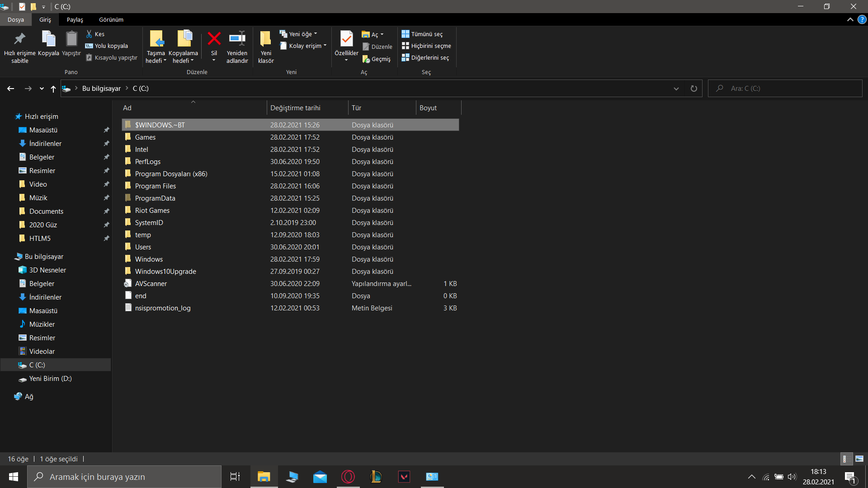Screen dimensions: 868x488
Task: Open the Dosya menu tab
Action: point(15,19)
